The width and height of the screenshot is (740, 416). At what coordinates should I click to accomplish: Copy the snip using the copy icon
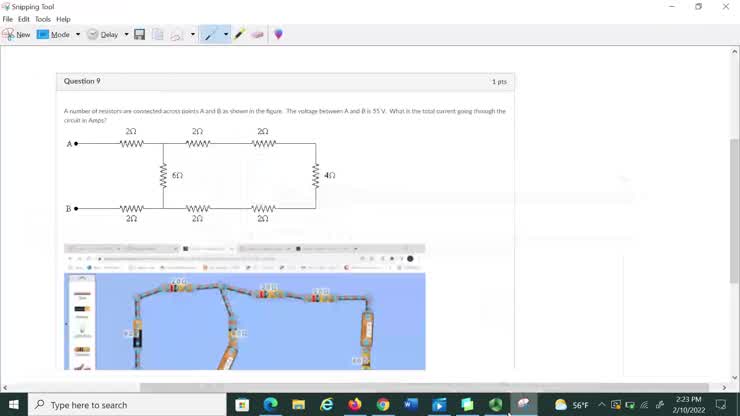pos(158,34)
